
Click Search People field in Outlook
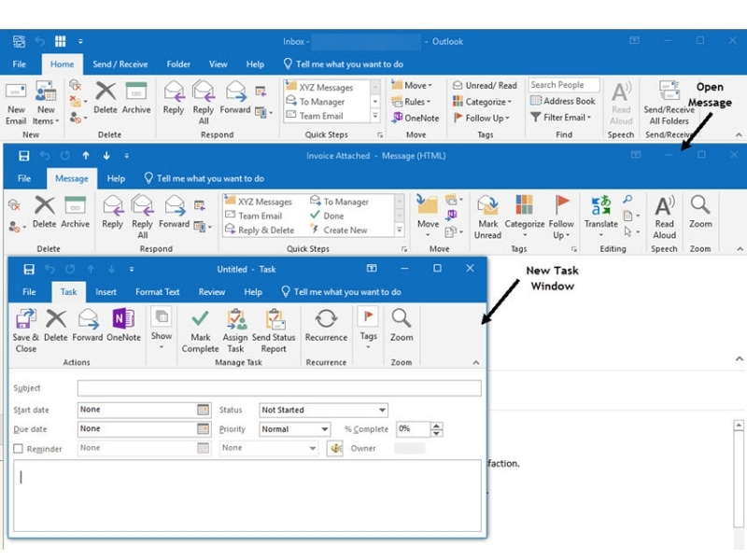point(564,85)
